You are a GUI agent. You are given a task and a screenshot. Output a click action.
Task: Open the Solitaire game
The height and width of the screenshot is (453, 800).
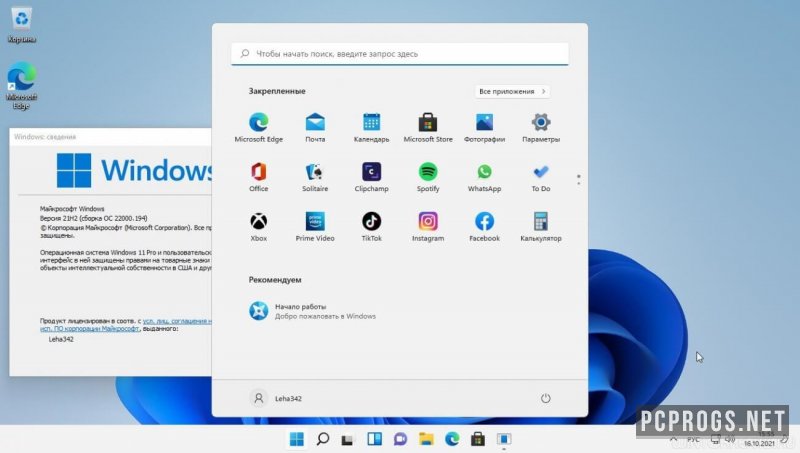(x=315, y=177)
